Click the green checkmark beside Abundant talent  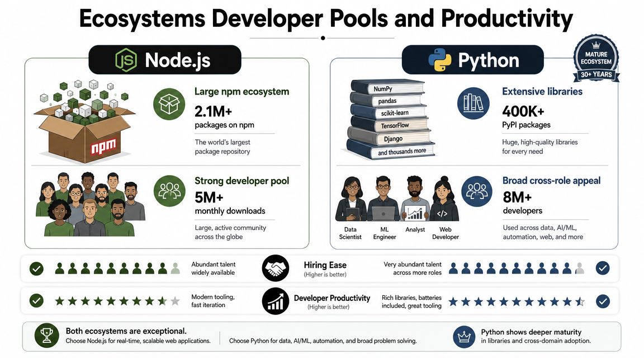[x=36, y=269]
